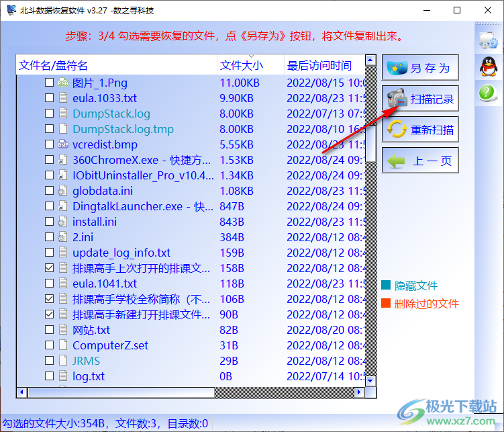Click shortcut icon of 360ChromeX.exe row
Screen dimensions: 504x432
click(x=62, y=160)
